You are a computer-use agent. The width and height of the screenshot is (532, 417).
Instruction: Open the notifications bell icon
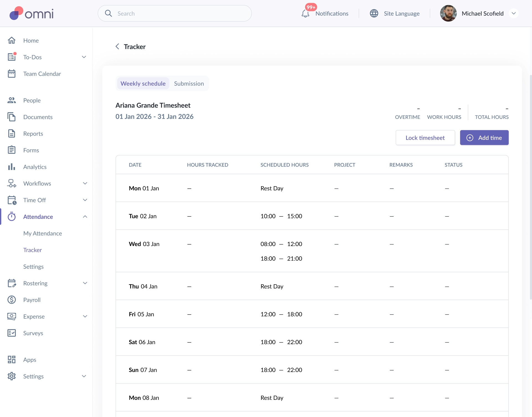click(x=305, y=14)
